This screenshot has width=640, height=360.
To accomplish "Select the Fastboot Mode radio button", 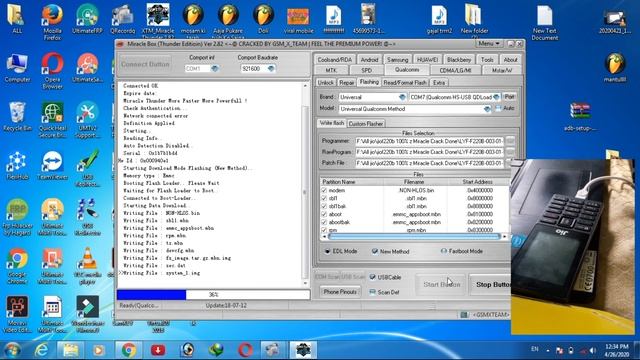I will 444,251.
